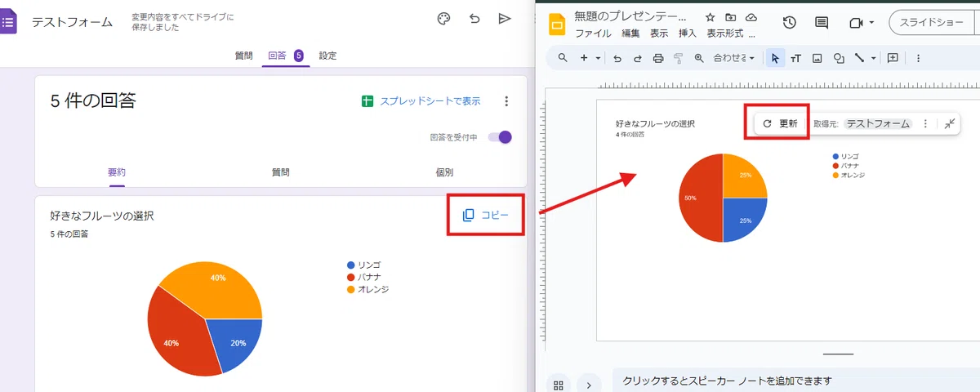
Task: Click the grid view icon at Slides bottom
Action: click(559, 384)
